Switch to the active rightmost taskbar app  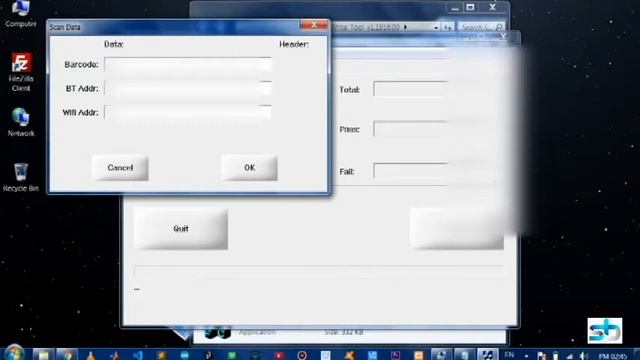tap(488, 354)
